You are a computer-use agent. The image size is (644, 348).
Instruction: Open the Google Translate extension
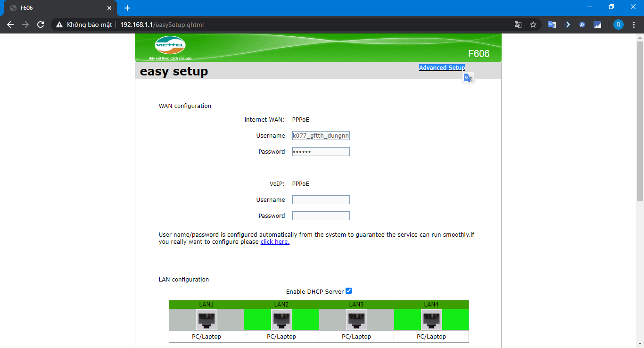pyautogui.click(x=552, y=25)
